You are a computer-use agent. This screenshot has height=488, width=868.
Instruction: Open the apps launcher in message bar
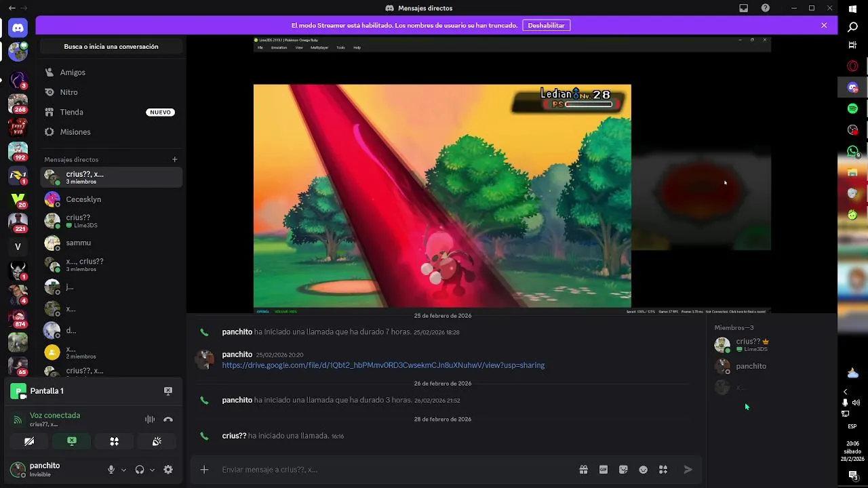tap(663, 470)
